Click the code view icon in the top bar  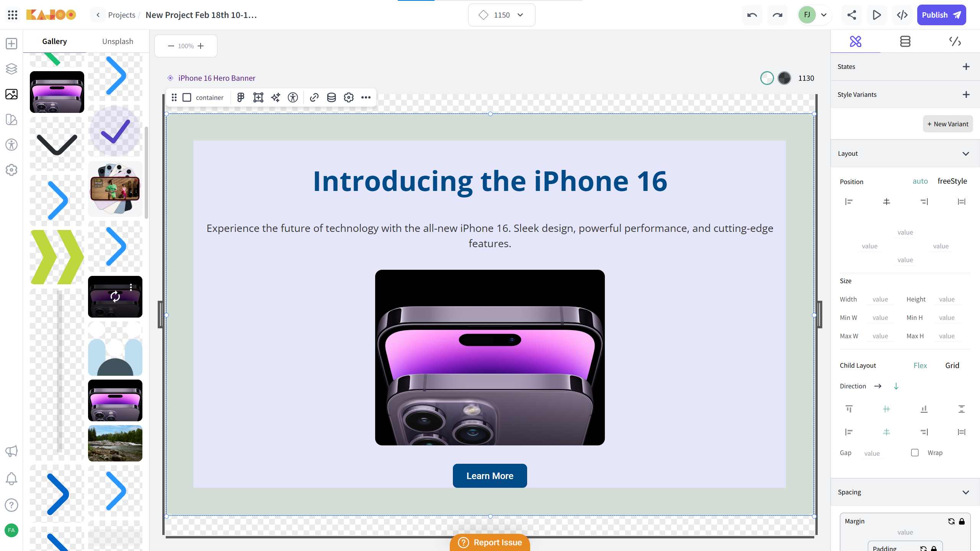click(902, 15)
